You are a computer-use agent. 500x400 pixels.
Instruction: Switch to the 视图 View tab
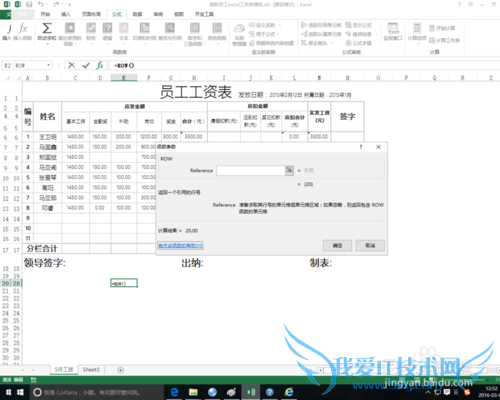click(179, 14)
